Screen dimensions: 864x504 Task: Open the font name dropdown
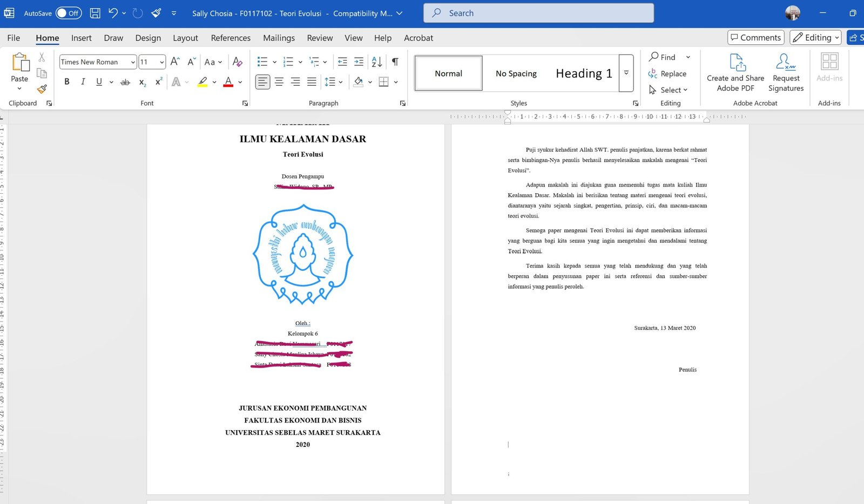[x=133, y=62]
